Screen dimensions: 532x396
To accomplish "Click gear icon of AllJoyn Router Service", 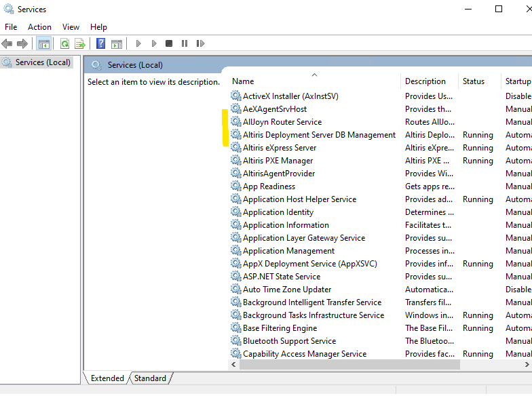I will 236,121.
